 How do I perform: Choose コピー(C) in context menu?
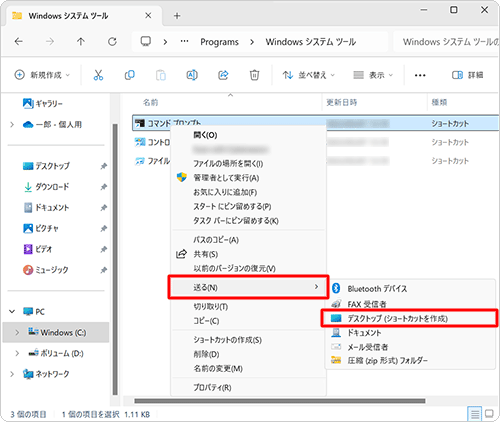pyautogui.click(x=248, y=321)
